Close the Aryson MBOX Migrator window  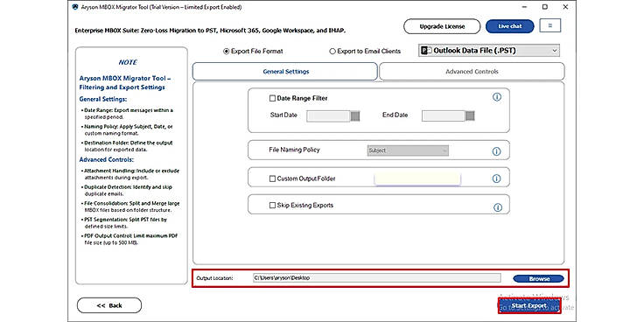coord(565,7)
